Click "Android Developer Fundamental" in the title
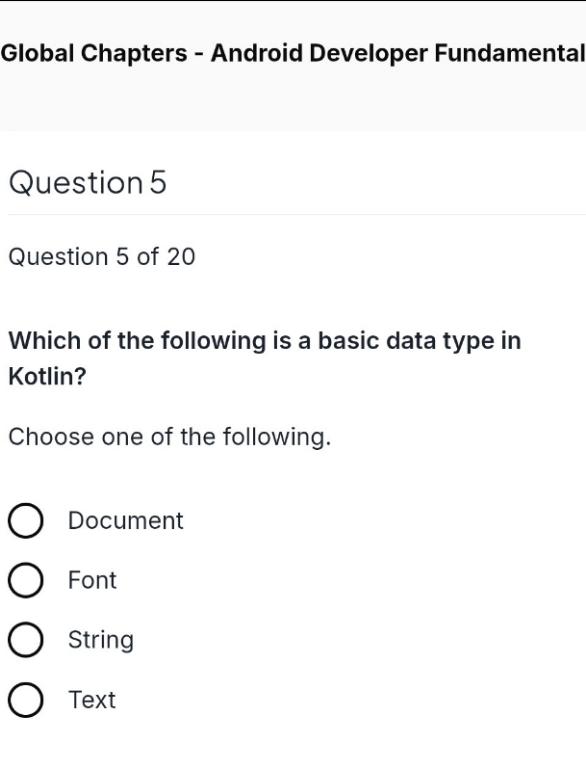The image size is (586, 768). click(x=398, y=53)
